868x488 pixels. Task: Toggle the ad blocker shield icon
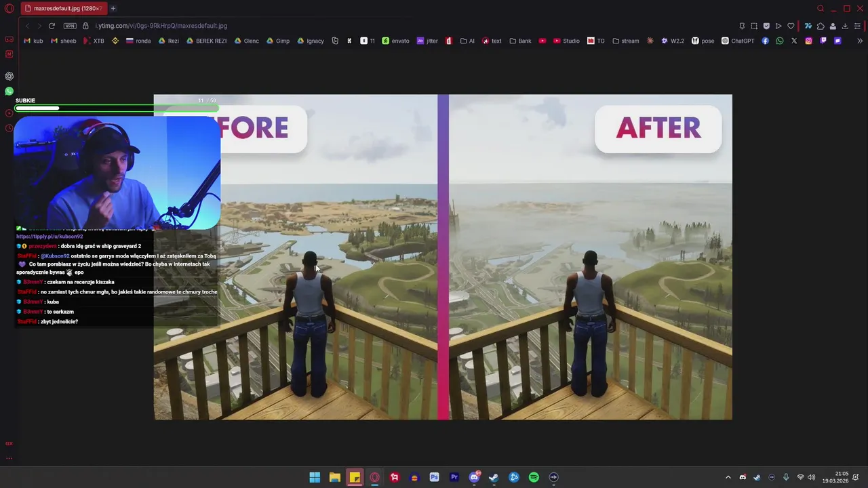(766, 26)
